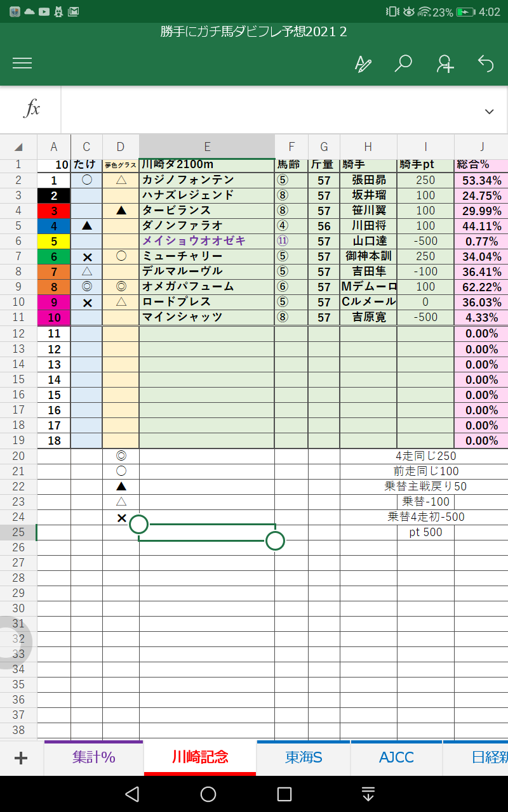Tap the pen edit icon
This screenshot has height=812, width=508.
tap(363, 63)
